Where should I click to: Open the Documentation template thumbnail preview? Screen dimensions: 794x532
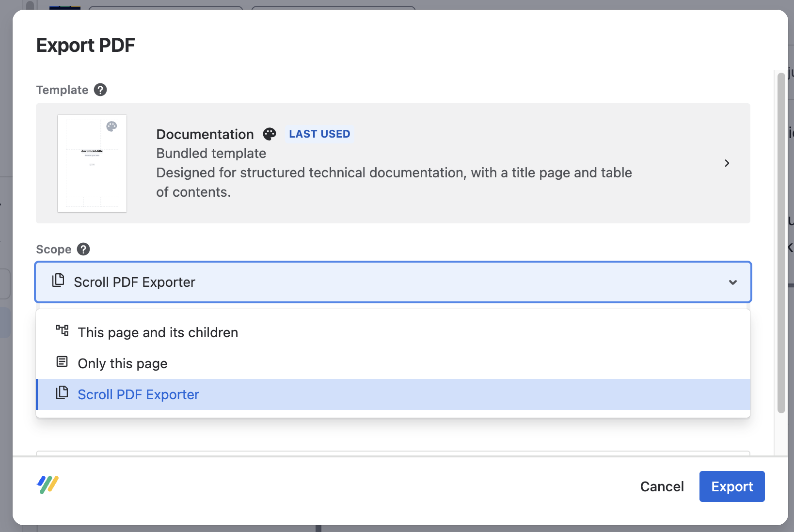92,163
